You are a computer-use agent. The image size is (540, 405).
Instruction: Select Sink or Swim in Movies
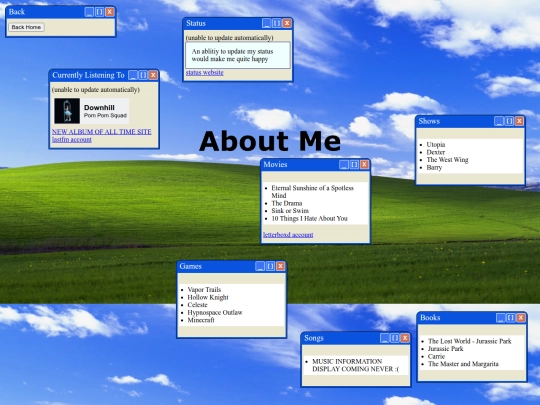pyautogui.click(x=290, y=211)
